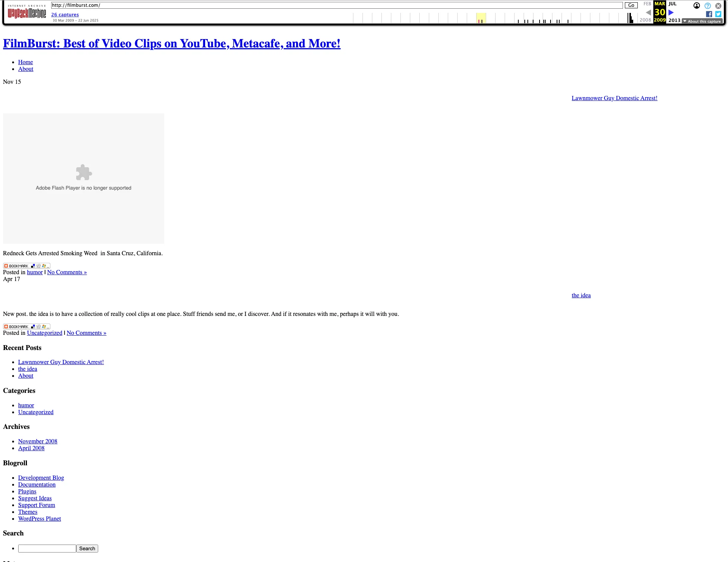Click Bookmark button under the idea post
This screenshot has height=562, width=728.
click(x=27, y=327)
